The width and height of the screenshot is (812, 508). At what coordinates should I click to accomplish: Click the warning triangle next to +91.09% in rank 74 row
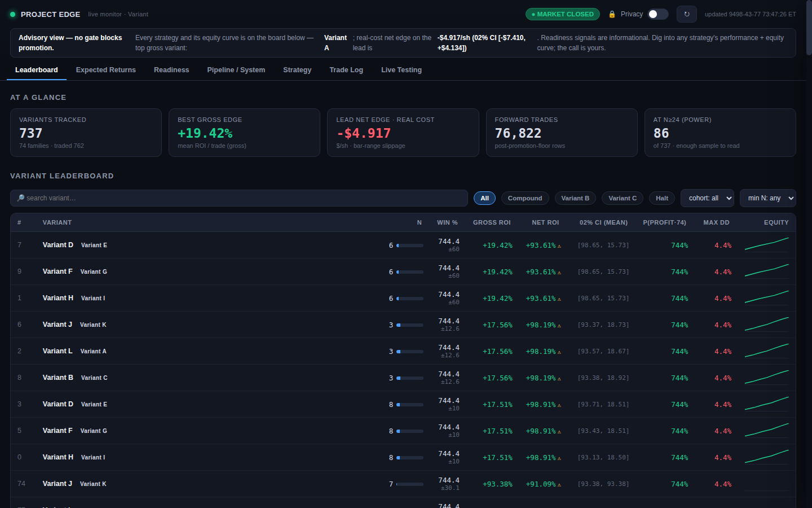point(559,485)
